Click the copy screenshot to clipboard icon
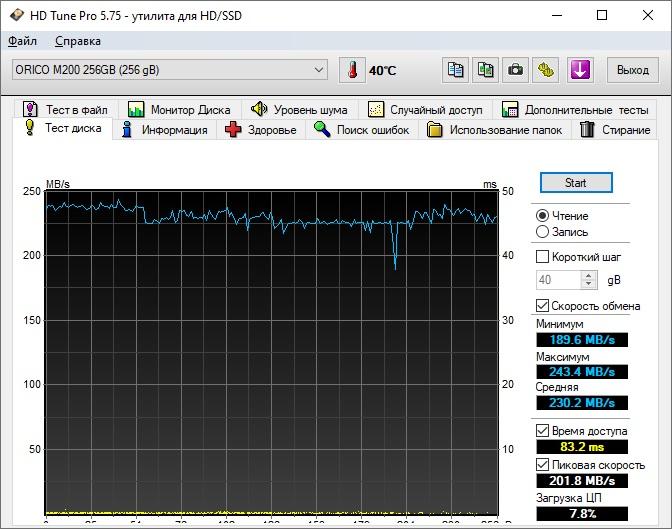This screenshot has height=529, width=672. (485, 70)
